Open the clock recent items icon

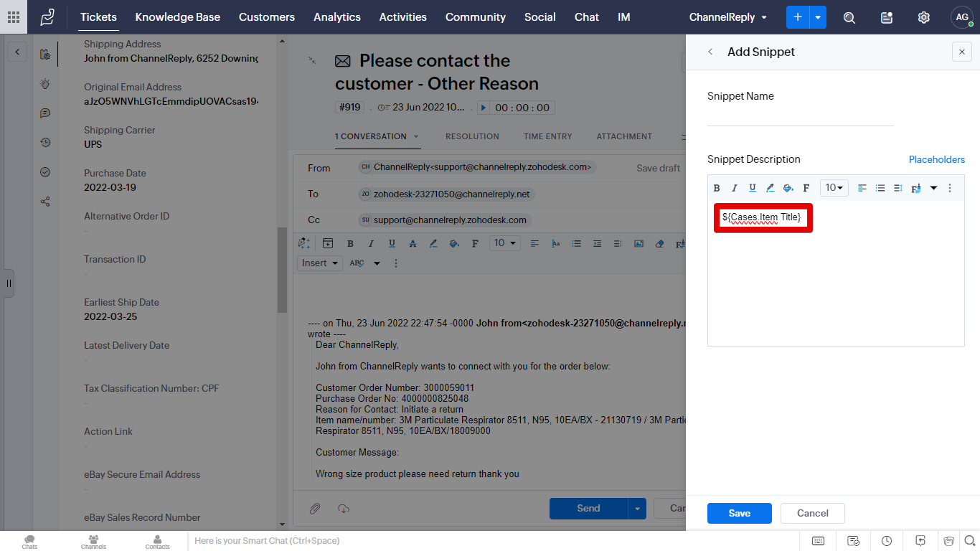click(x=887, y=541)
